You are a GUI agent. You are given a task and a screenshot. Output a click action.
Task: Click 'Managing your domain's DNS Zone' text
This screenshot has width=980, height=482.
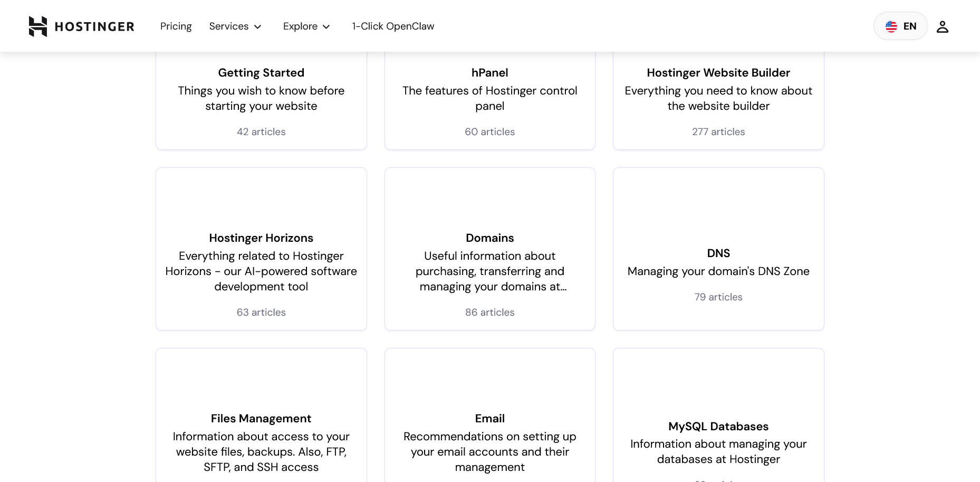[x=718, y=271]
